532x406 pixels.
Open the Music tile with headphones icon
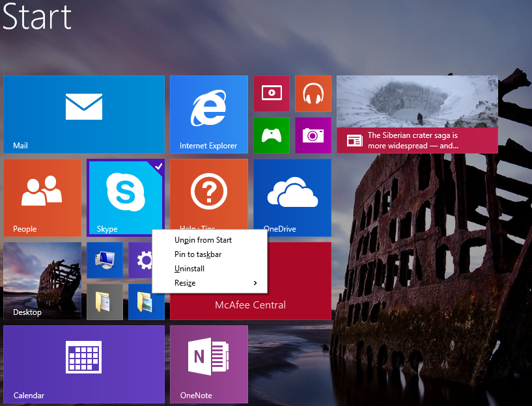[x=313, y=94]
